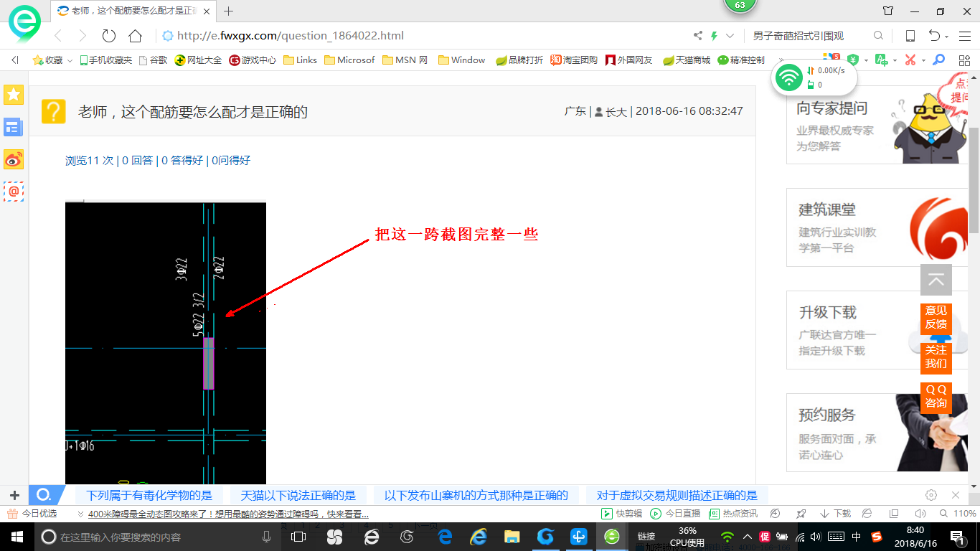Collapse the favorites bar sidebar arrow
The width and height of the screenshot is (980, 551).
click(x=15, y=60)
